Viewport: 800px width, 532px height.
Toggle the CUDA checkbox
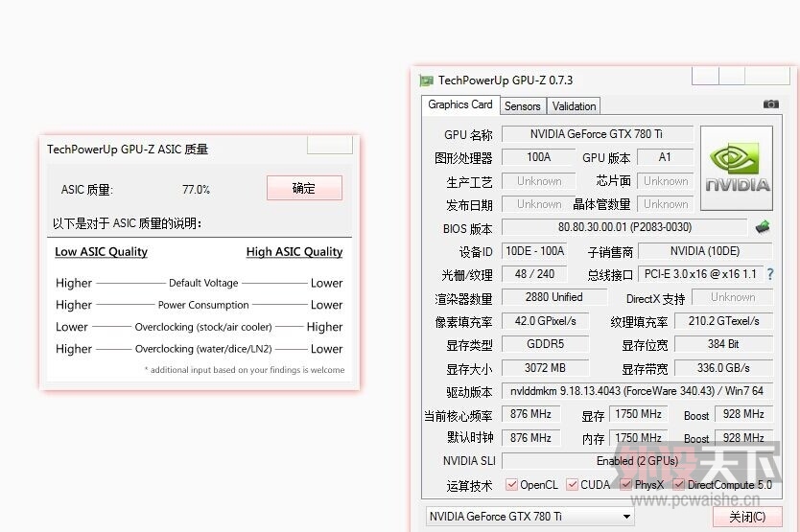coord(573,485)
